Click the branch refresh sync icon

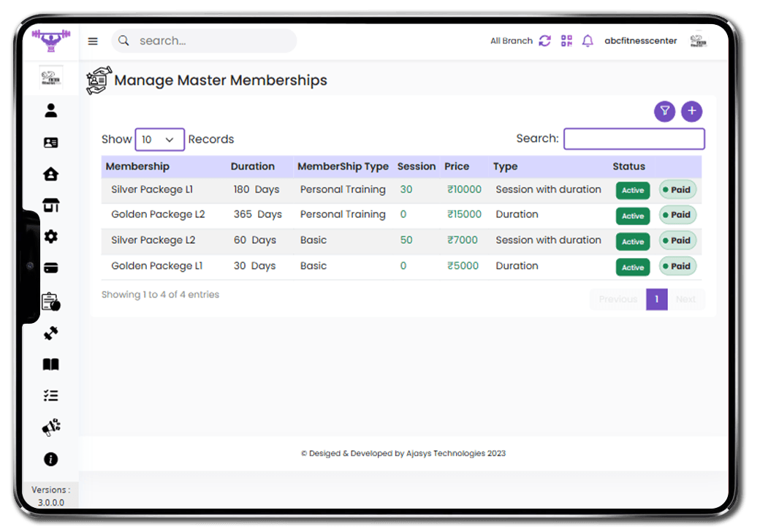click(544, 41)
